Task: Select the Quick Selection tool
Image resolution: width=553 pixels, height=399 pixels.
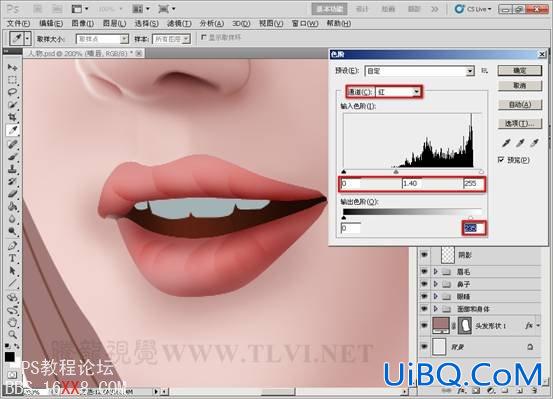Action: point(12,105)
